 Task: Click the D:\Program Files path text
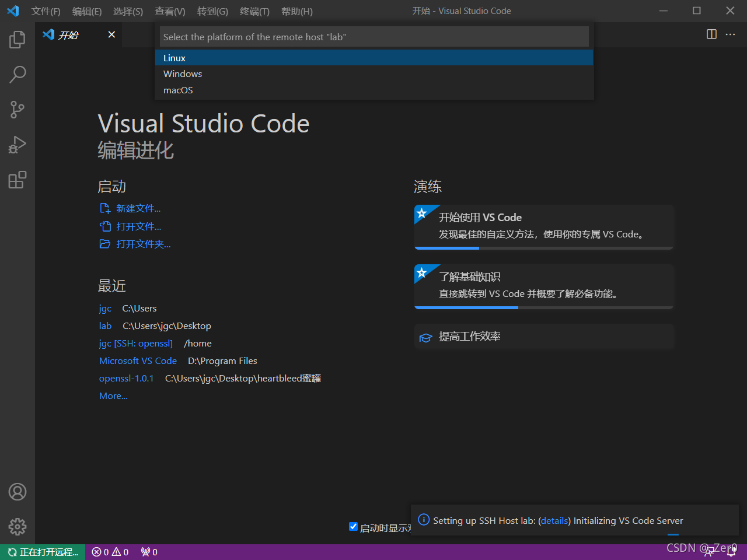222,360
